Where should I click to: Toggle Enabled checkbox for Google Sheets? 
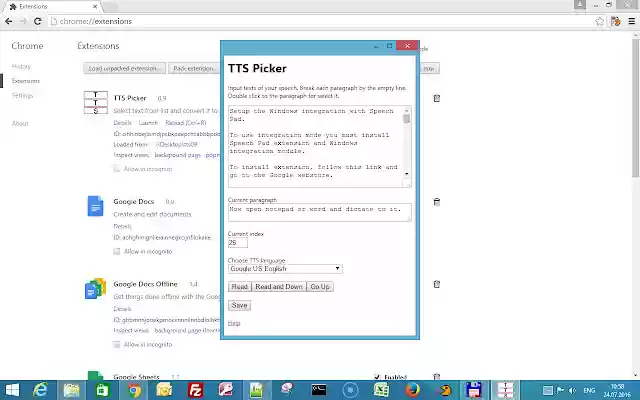pyautogui.click(x=377, y=377)
